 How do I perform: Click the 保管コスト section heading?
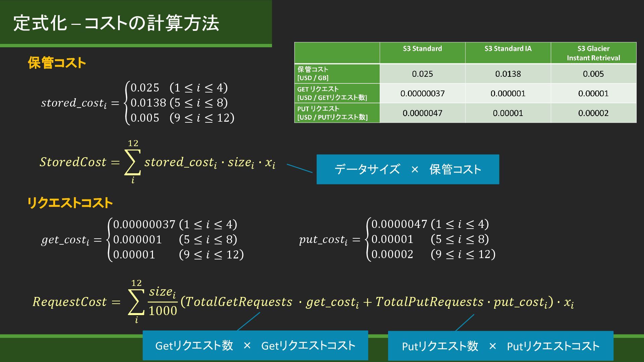57,63
